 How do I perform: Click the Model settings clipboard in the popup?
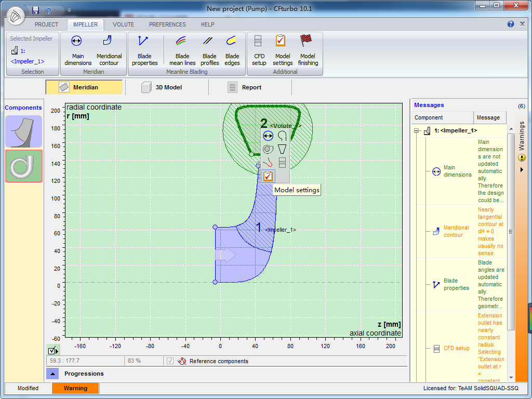pos(268,176)
